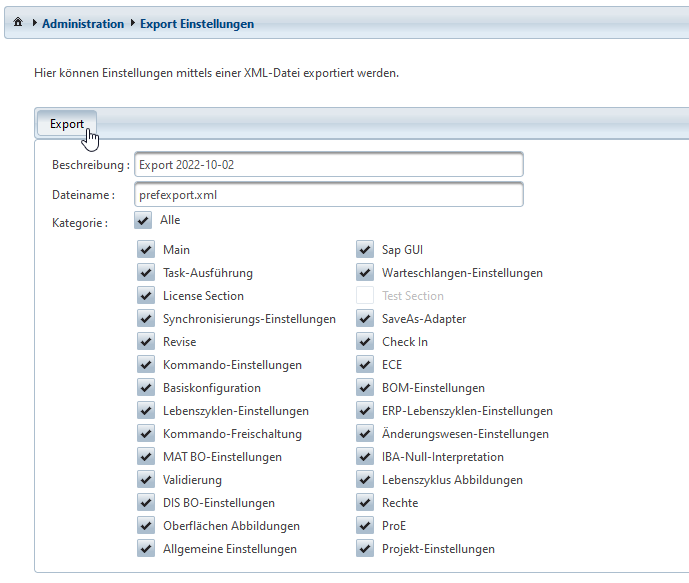Viewport: 689px width, 583px height.
Task: Click the home icon in breadcrumb
Action: click(x=17, y=23)
